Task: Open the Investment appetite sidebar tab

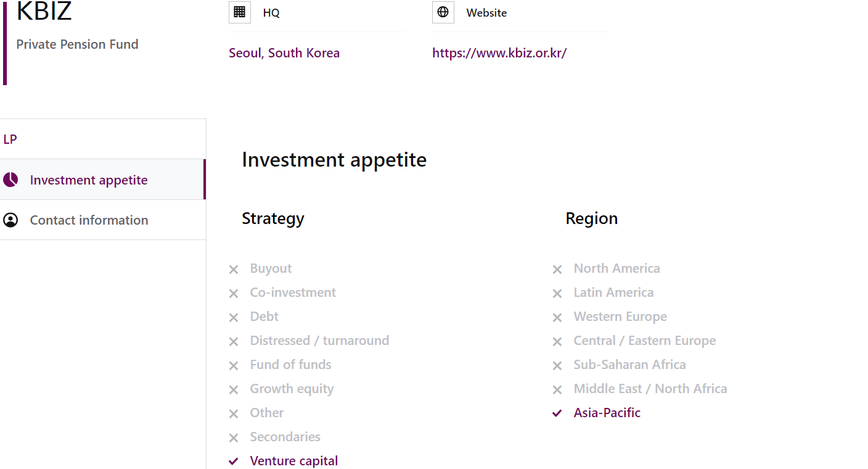Action: click(102, 180)
